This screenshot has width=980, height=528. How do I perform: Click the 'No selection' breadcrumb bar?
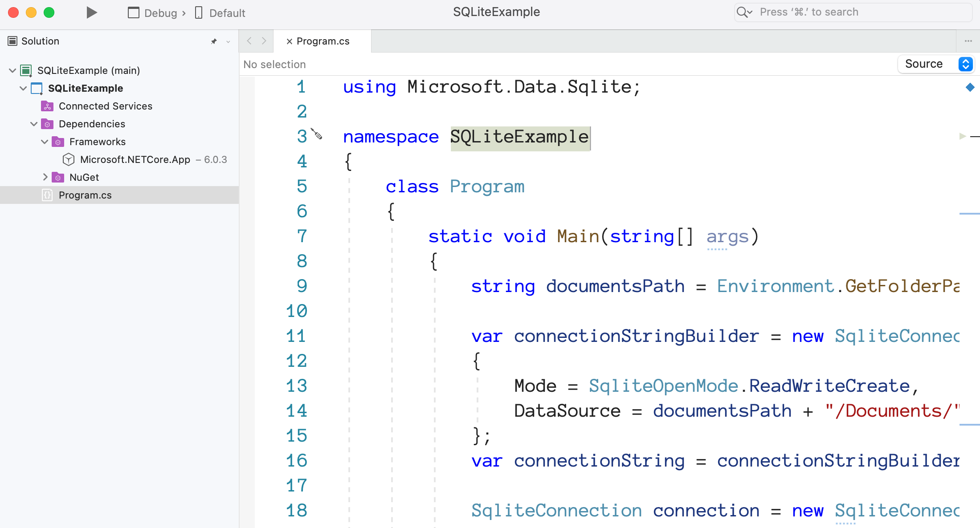[274, 64]
